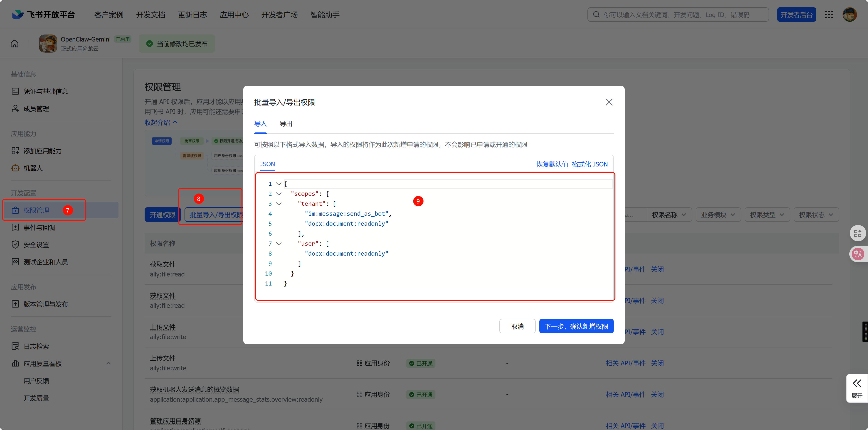868x430 pixels.
Task: Switch to the 导出 tab in dialog
Action: [x=286, y=124]
